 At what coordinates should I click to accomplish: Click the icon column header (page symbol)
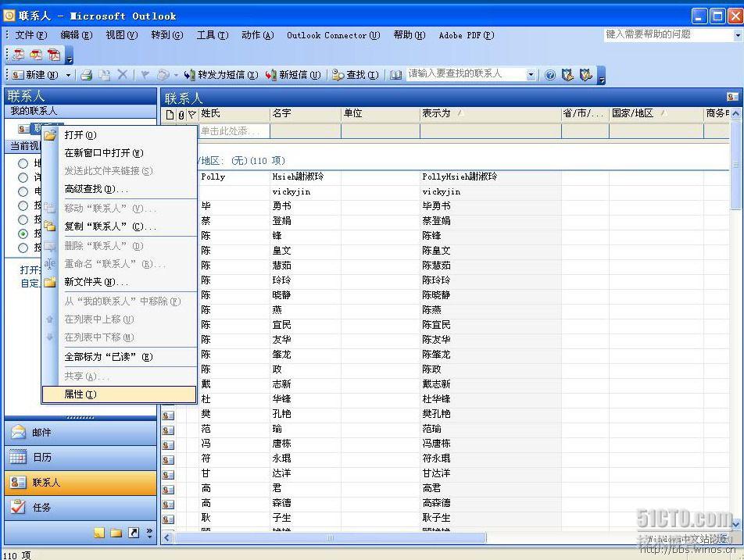(170, 114)
